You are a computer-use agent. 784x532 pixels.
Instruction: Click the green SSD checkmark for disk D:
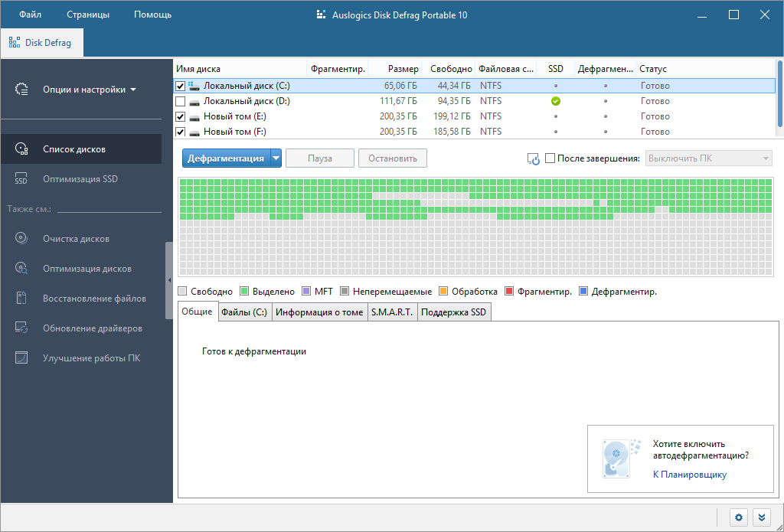point(556,101)
